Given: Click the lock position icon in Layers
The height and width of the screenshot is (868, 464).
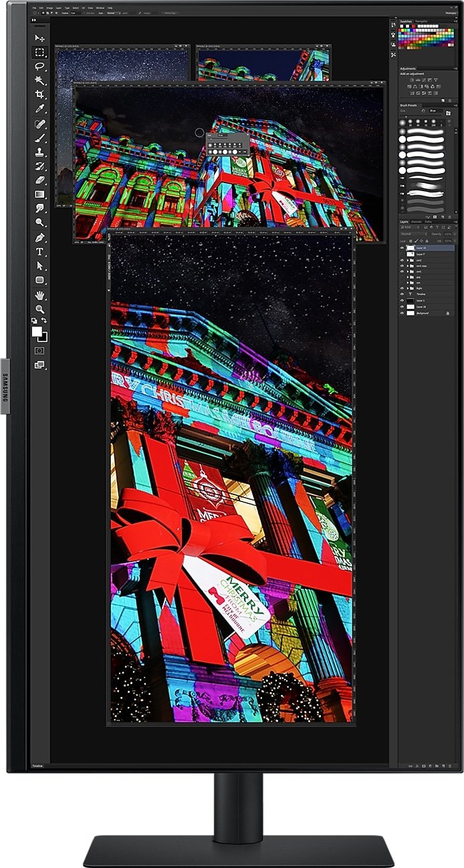Looking at the screenshot, I should [x=421, y=241].
